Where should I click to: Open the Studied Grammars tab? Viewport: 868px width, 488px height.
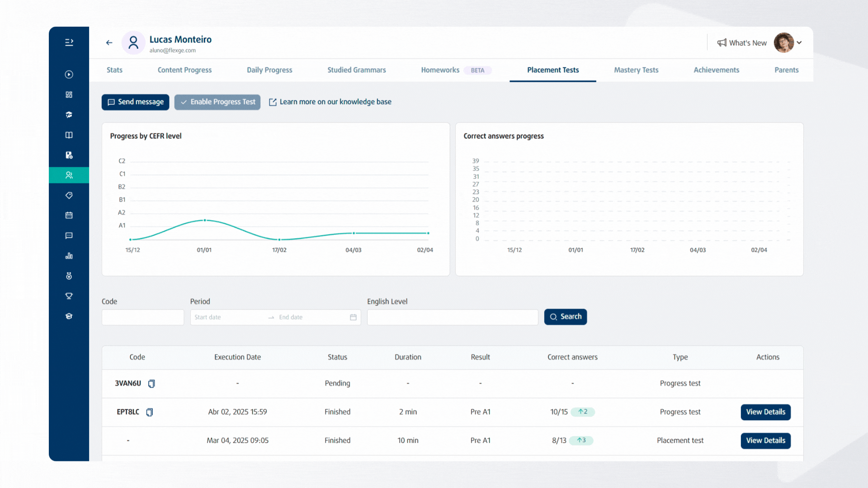357,70
